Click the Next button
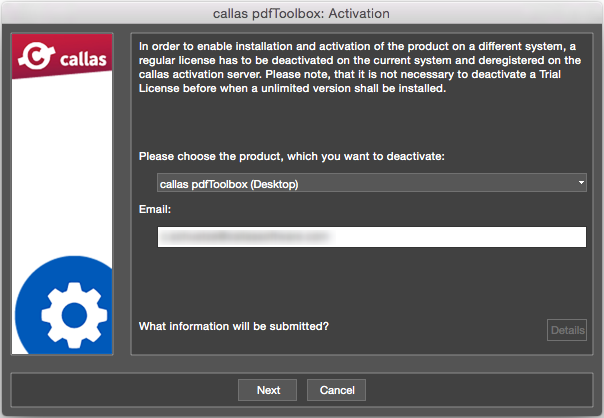Image resolution: width=604 pixels, height=418 pixels. (267, 390)
